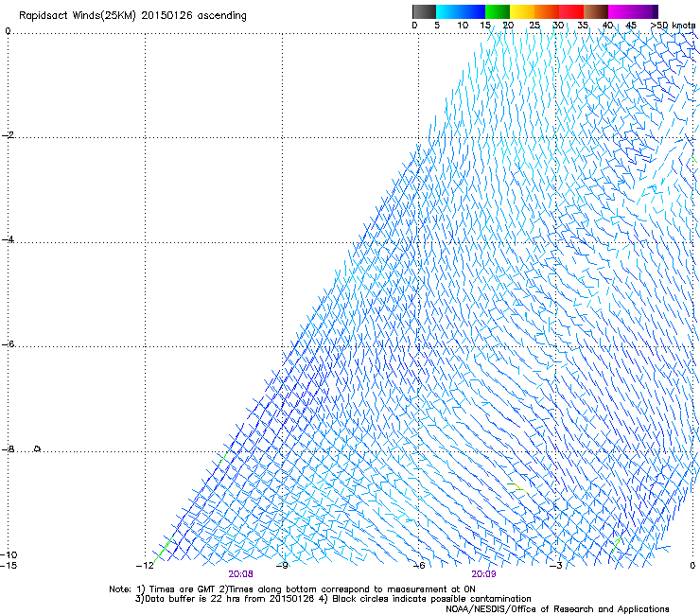Pick the yellow 20-25 knots color band

coord(522,11)
